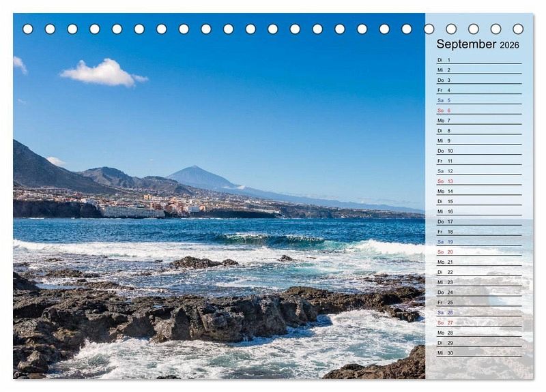
Task: Click the red So 13 date
Action: point(478,181)
